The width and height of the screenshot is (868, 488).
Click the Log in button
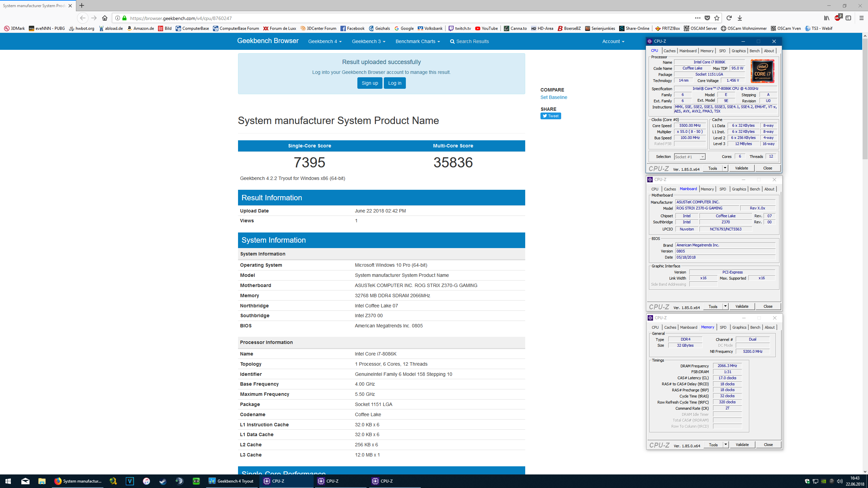tap(395, 83)
